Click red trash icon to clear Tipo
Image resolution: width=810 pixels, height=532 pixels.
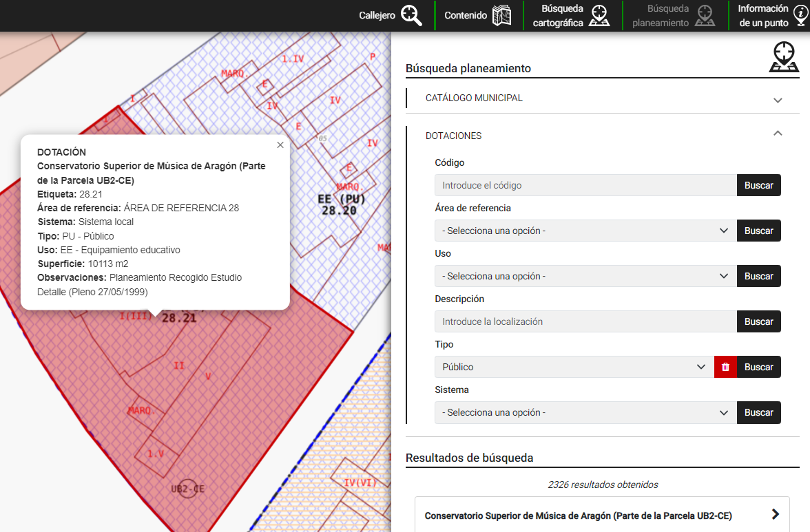click(x=725, y=367)
